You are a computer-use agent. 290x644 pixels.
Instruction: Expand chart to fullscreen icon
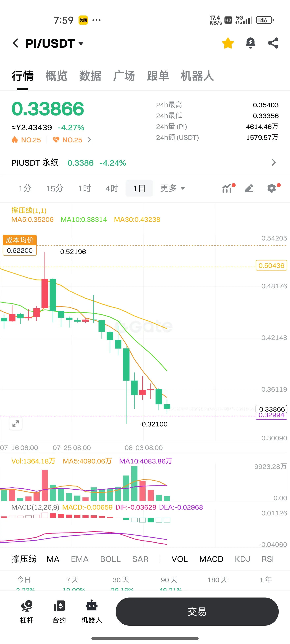click(x=16, y=424)
